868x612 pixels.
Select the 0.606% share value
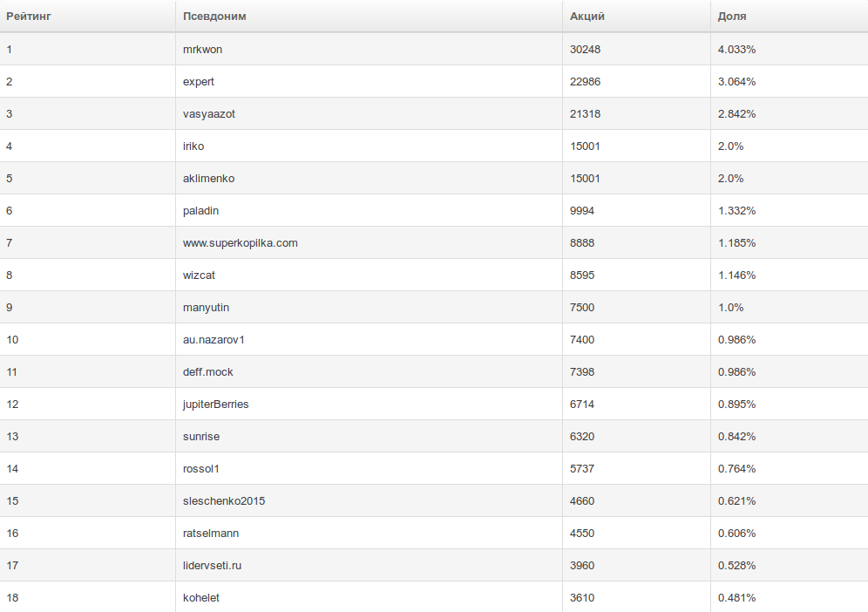(x=736, y=534)
